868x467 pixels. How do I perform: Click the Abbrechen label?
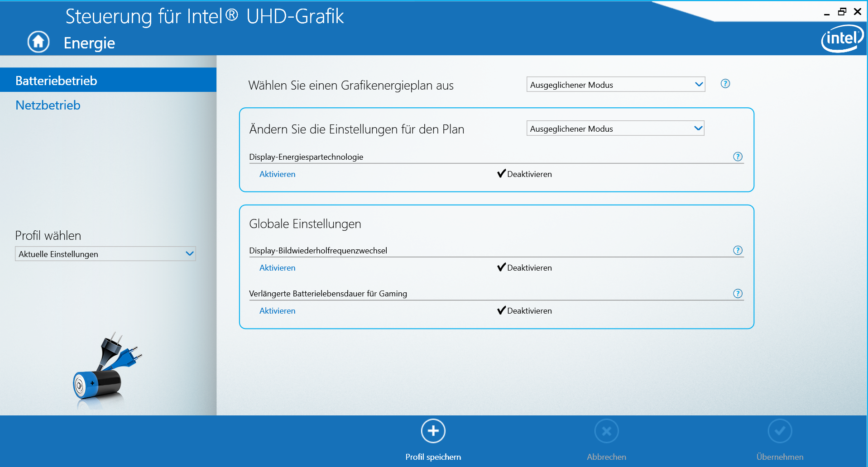(607, 457)
